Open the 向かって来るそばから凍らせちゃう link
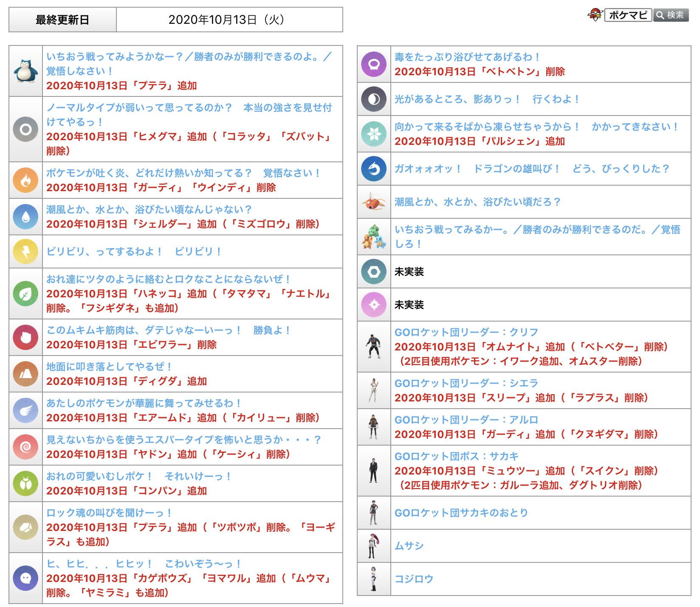The image size is (700, 607). [536, 127]
